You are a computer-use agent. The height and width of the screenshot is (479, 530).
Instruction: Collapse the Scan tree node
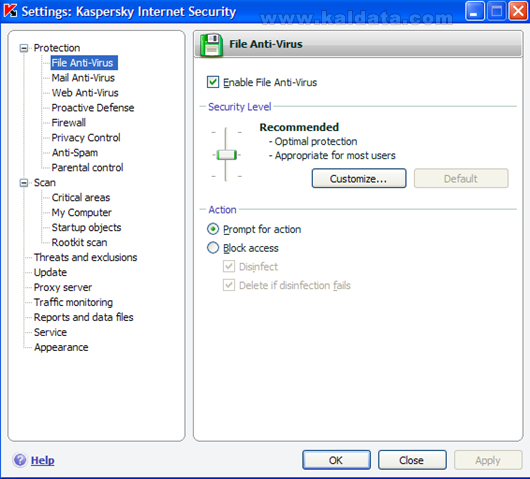coord(24,183)
